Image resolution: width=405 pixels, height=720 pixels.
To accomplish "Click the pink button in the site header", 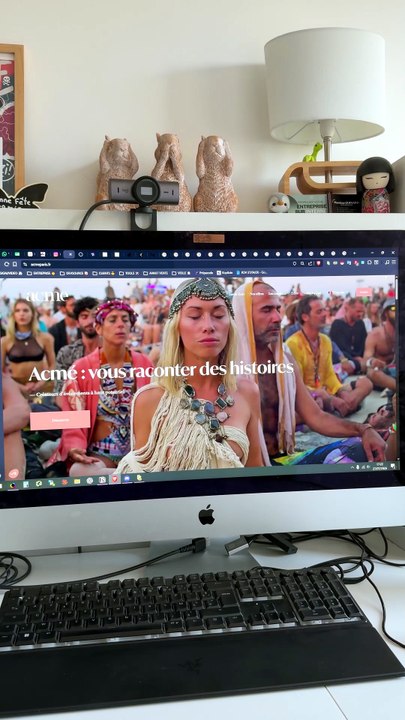I will [x=364, y=292].
